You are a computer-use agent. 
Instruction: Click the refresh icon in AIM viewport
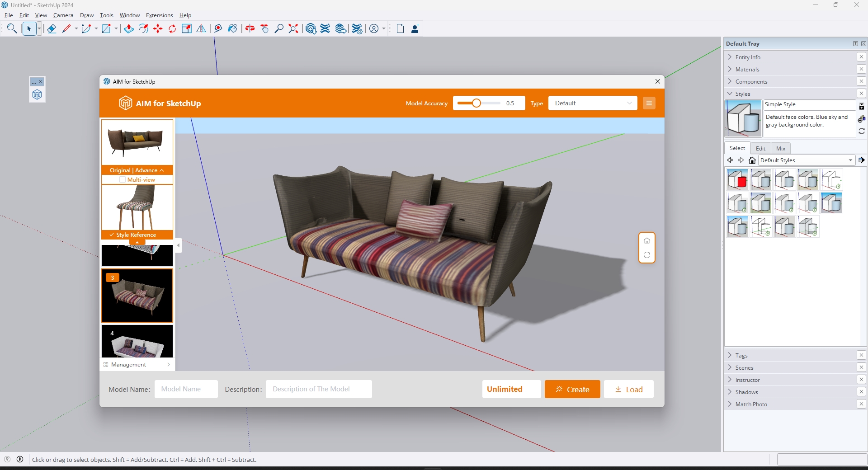647,255
